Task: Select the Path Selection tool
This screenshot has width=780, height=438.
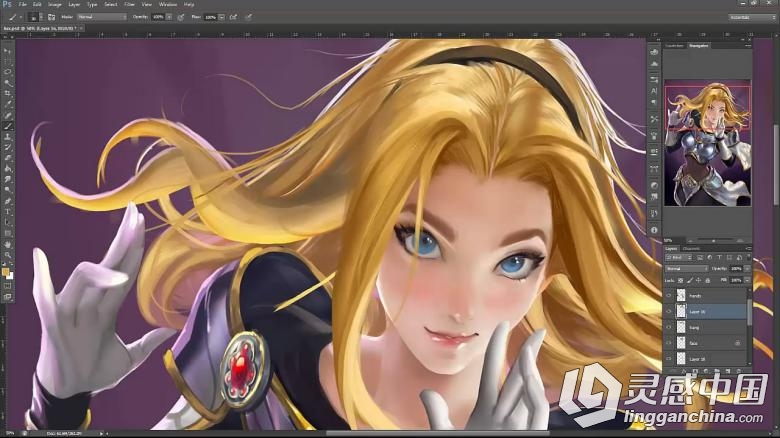Action: pyautogui.click(x=7, y=222)
